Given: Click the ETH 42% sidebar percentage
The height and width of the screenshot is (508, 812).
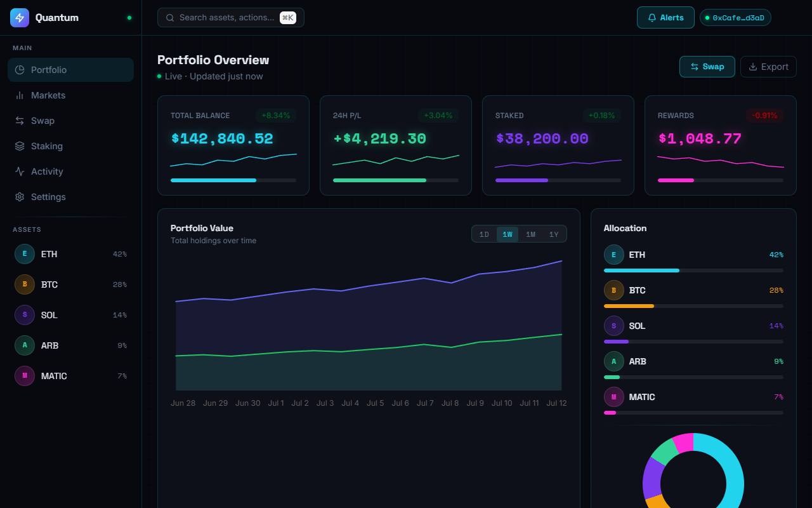Looking at the screenshot, I should tap(120, 254).
